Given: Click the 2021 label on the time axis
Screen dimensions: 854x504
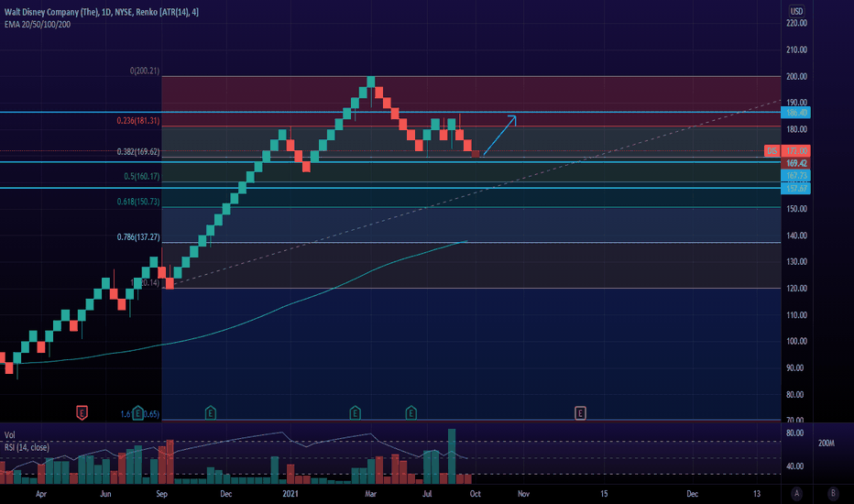Looking at the screenshot, I should tap(290, 494).
